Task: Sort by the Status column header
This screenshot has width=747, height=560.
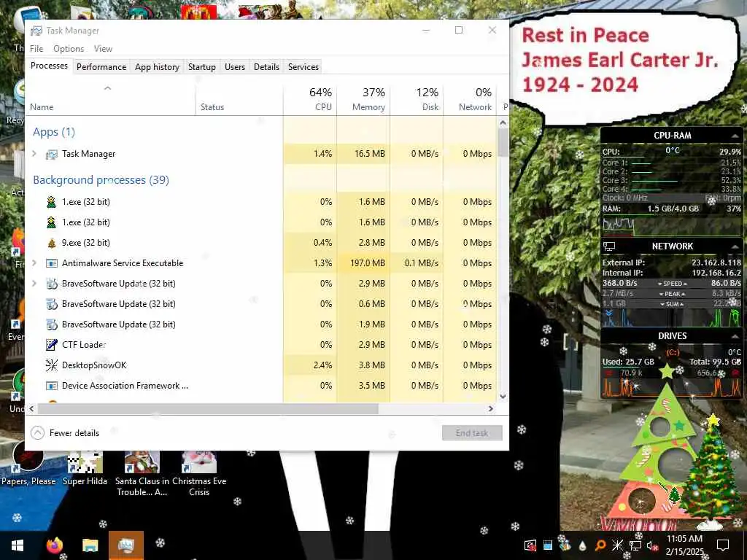Action: pos(239,99)
